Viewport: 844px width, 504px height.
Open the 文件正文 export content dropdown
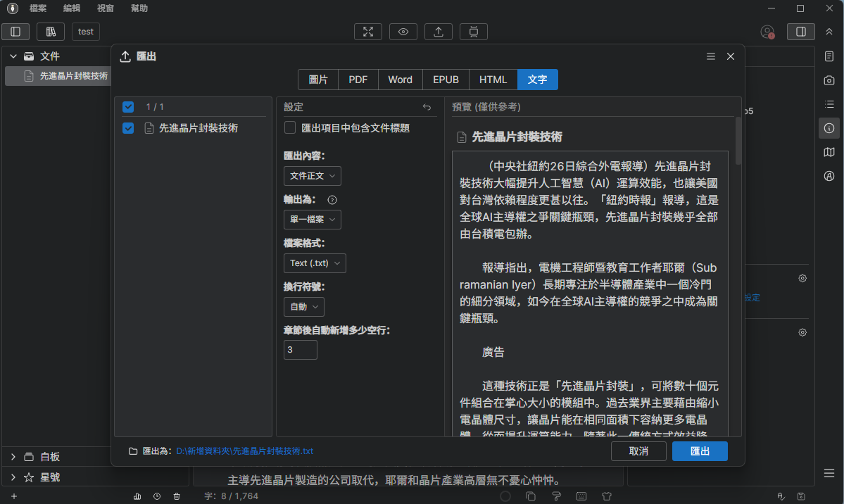(x=313, y=176)
